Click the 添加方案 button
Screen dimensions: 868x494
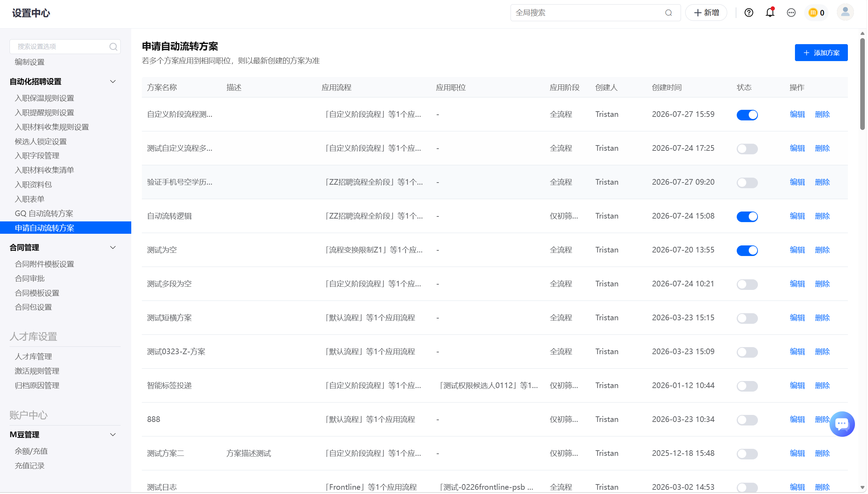(x=821, y=53)
